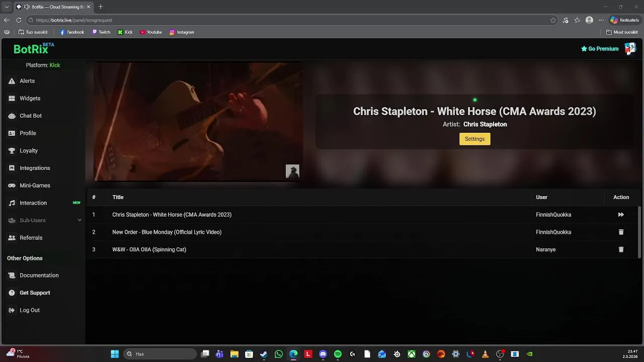Click the Go Premium link

600,49
